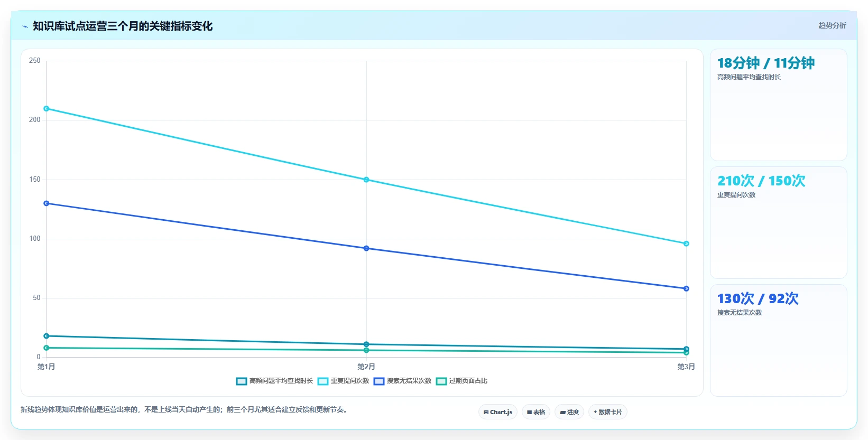Screen dimensions: 868x440
Task: Click the 趋势分析 label in header
Action: [x=832, y=25]
